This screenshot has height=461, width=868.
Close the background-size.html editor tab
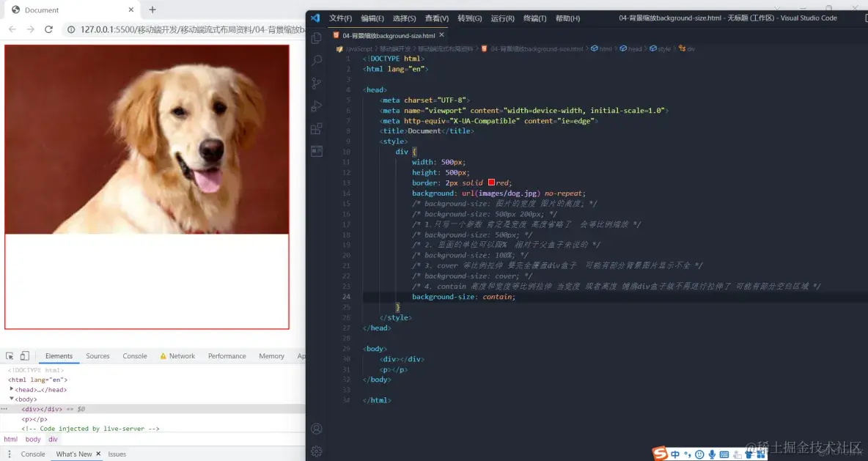[442, 35]
